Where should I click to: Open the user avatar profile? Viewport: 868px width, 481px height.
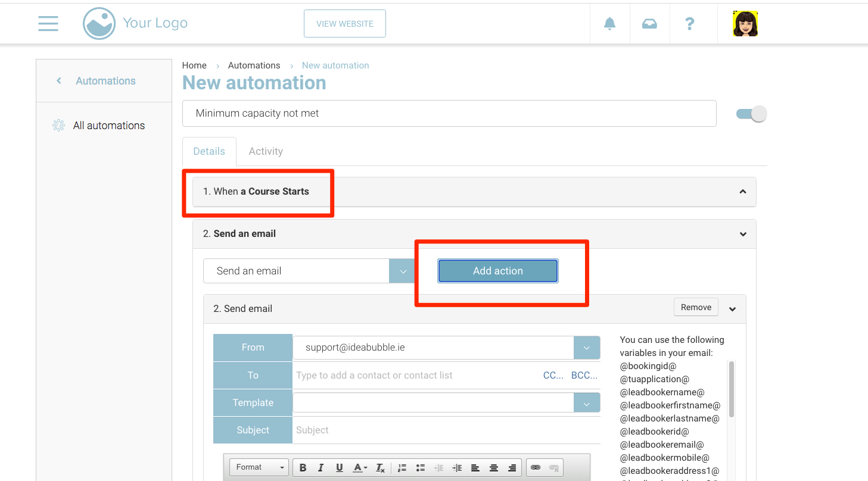click(x=745, y=24)
